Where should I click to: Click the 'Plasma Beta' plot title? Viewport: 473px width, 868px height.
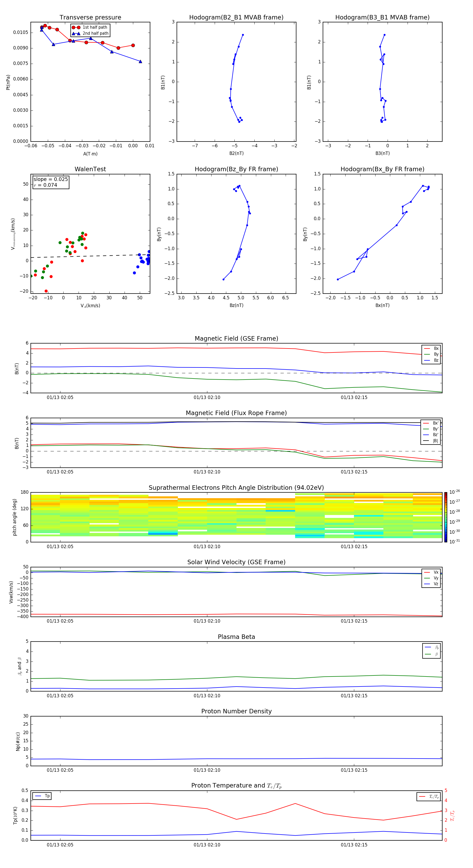[236, 637]
